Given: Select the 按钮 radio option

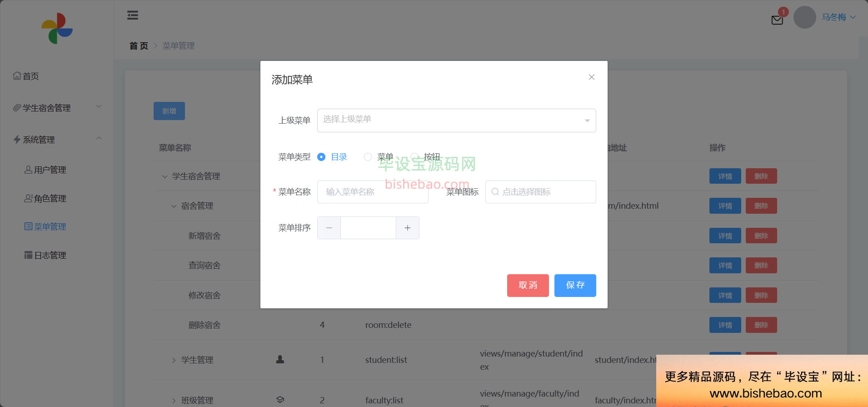Looking at the screenshot, I should click(414, 157).
